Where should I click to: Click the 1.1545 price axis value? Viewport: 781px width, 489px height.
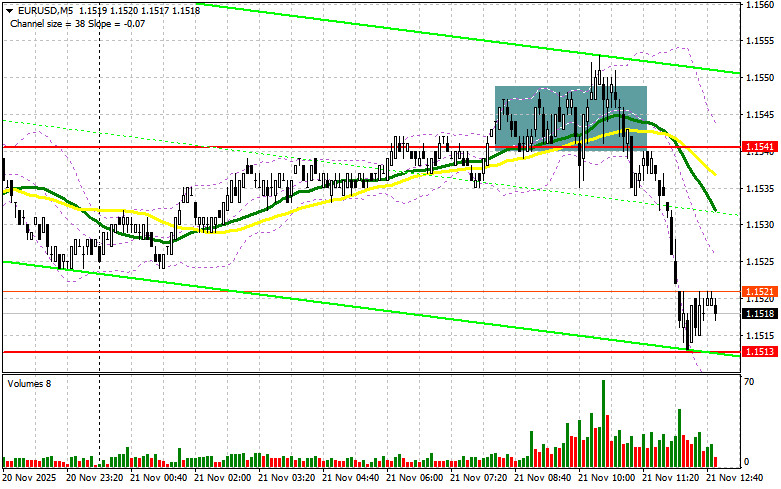[760, 115]
